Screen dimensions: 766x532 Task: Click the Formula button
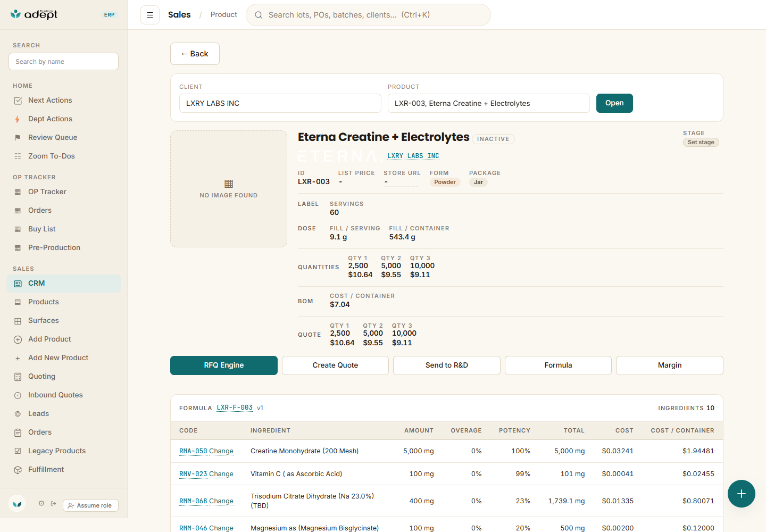point(558,365)
